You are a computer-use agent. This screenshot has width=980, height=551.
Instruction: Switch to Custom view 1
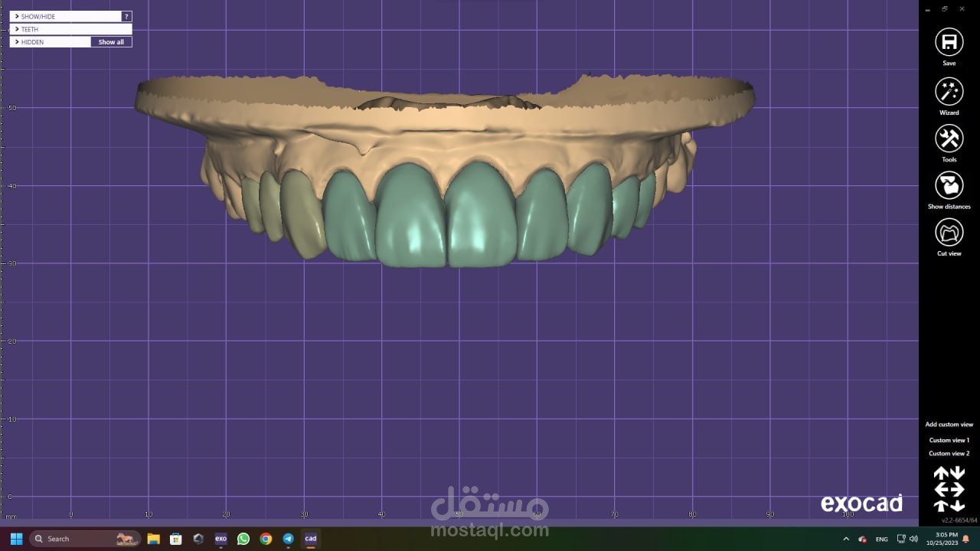click(x=949, y=440)
